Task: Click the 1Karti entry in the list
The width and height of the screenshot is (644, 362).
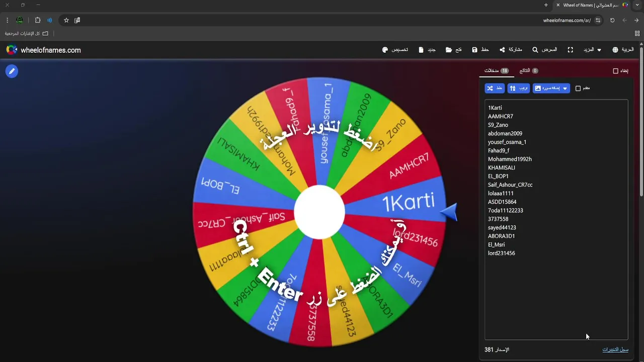Action: click(495, 108)
